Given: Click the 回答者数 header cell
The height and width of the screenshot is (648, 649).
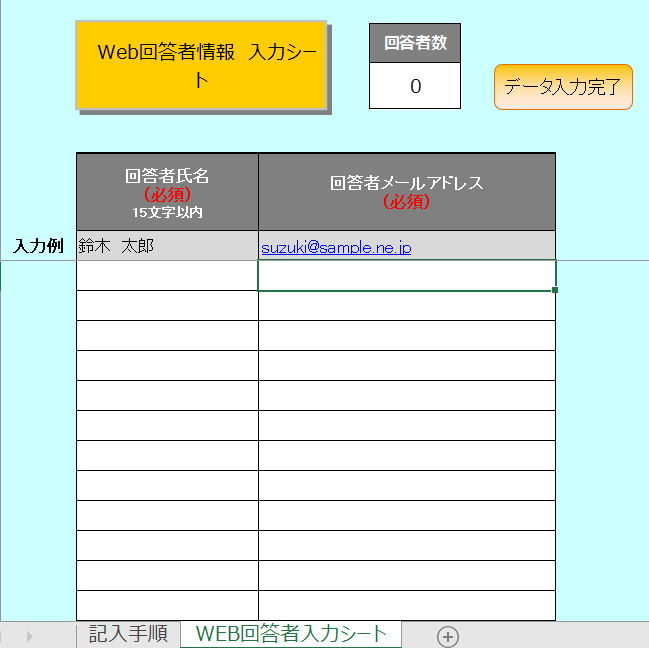Looking at the screenshot, I should (x=414, y=43).
